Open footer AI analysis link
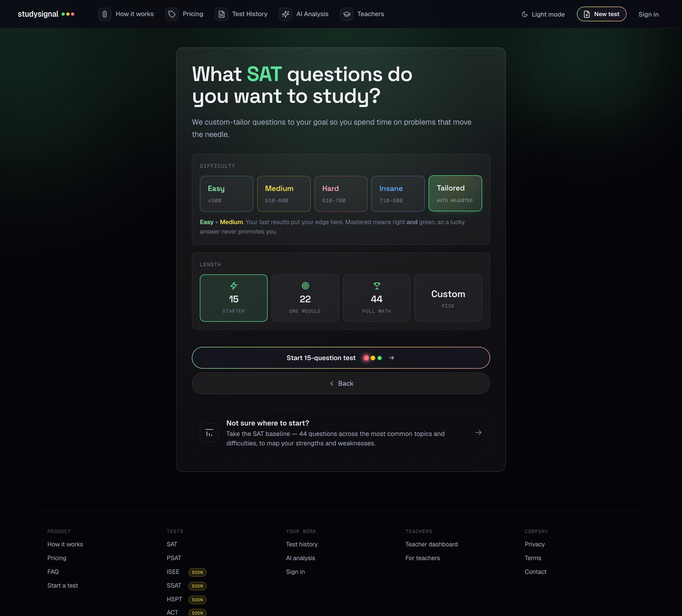The image size is (682, 616). pyautogui.click(x=300, y=558)
